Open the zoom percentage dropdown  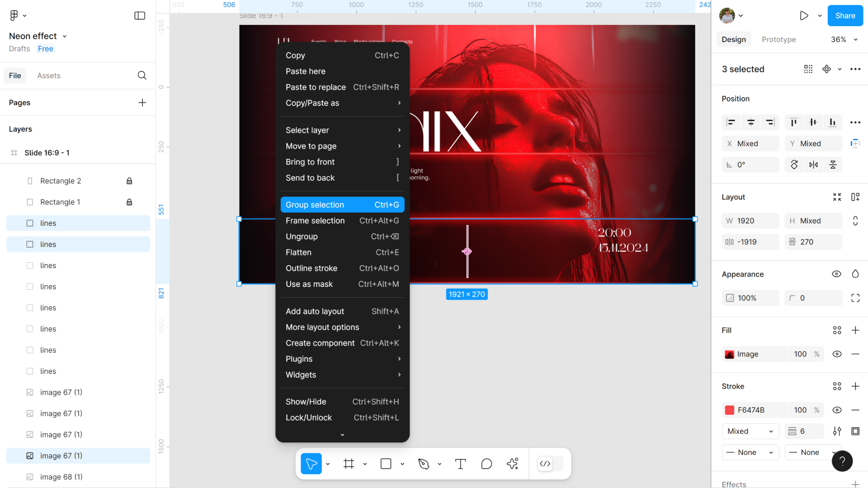click(844, 40)
